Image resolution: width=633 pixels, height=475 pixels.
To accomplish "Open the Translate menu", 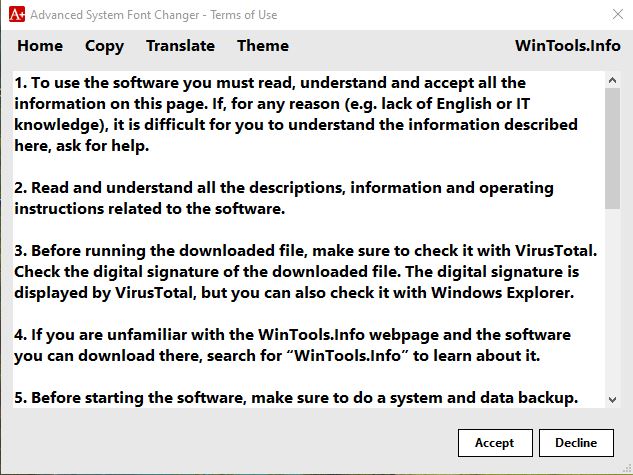I will pyautogui.click(x=180, y=46).
